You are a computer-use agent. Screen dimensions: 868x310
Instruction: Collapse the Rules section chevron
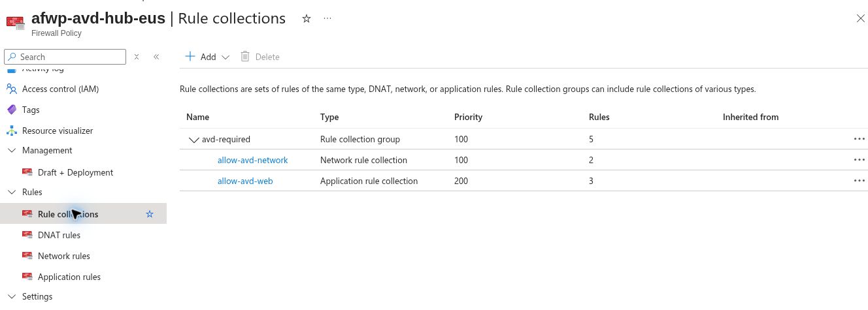[x=12, y=192]
